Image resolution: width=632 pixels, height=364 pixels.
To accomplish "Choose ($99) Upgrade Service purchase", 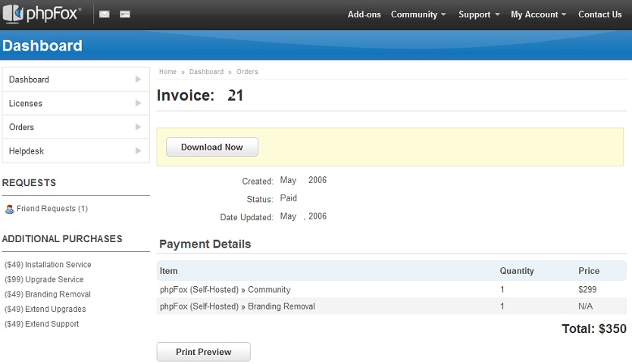I will tap(44, 279).
